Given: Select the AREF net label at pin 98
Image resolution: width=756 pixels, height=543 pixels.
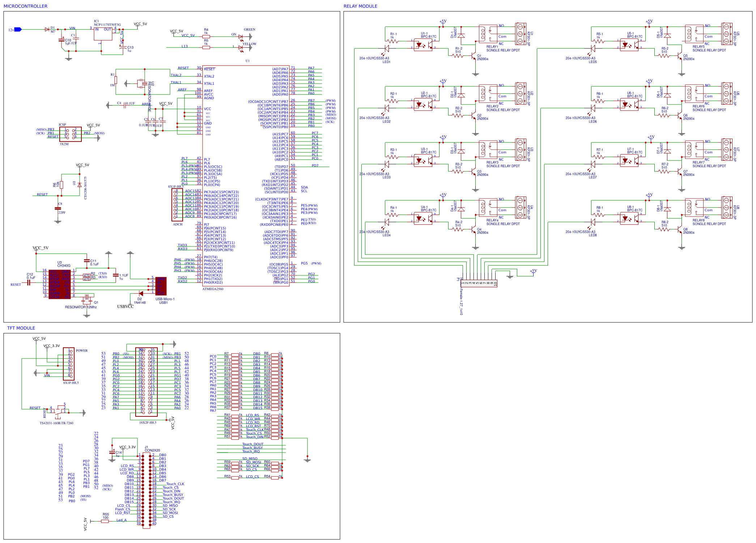Looking at the screenshot, I should [x=182, y=90].
